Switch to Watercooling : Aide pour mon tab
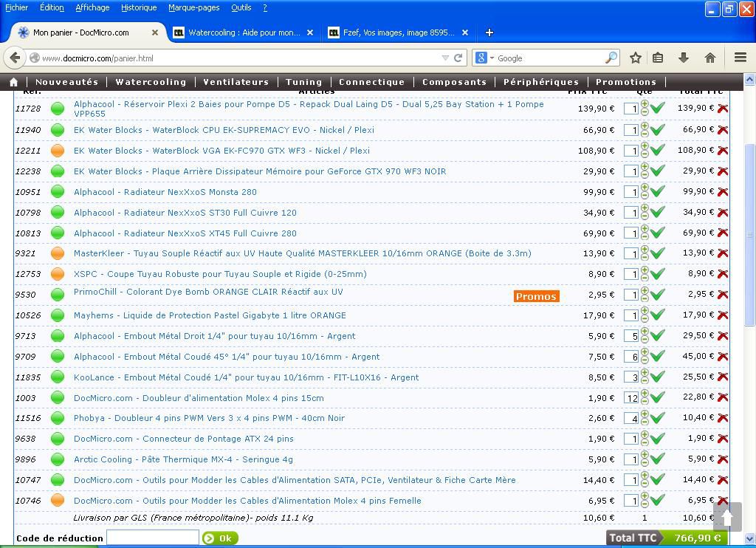 pyautogui.click(x=244, y=32)
